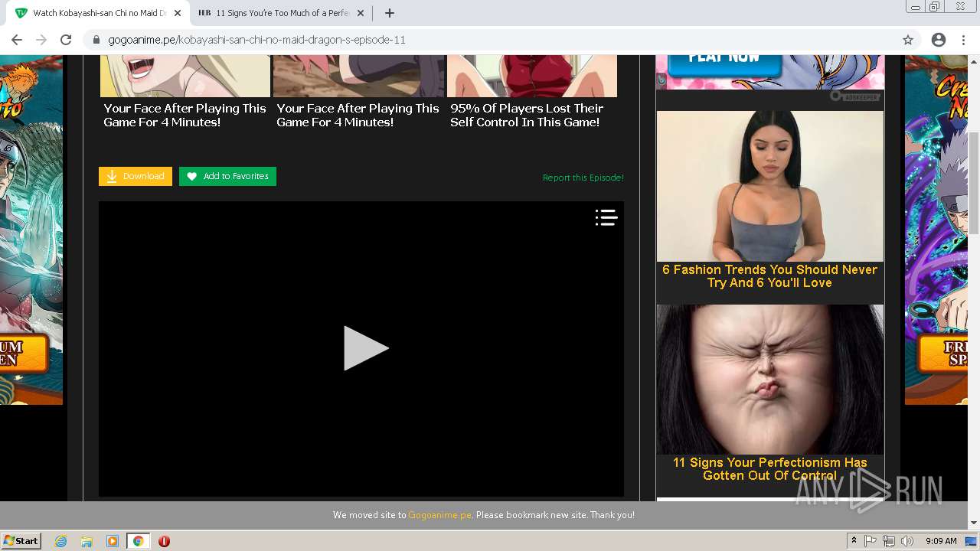Open the Chrome three-dot menu

coord(964,40)
